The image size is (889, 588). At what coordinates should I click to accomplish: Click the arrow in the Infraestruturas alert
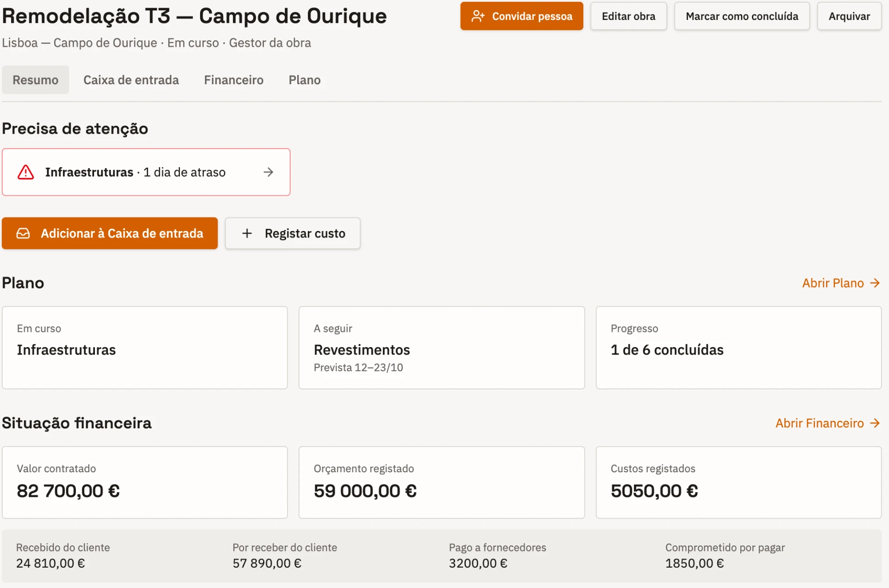click(269, 172)
